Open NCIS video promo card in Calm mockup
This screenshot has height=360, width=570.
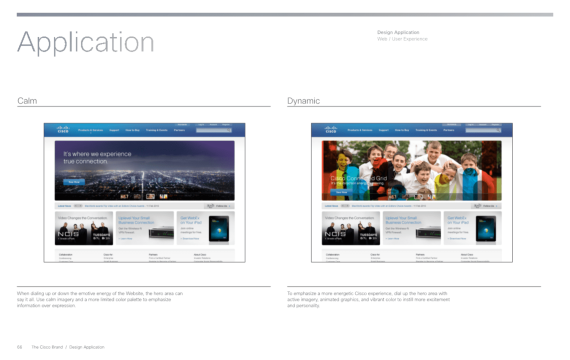(x=84, y=228)
